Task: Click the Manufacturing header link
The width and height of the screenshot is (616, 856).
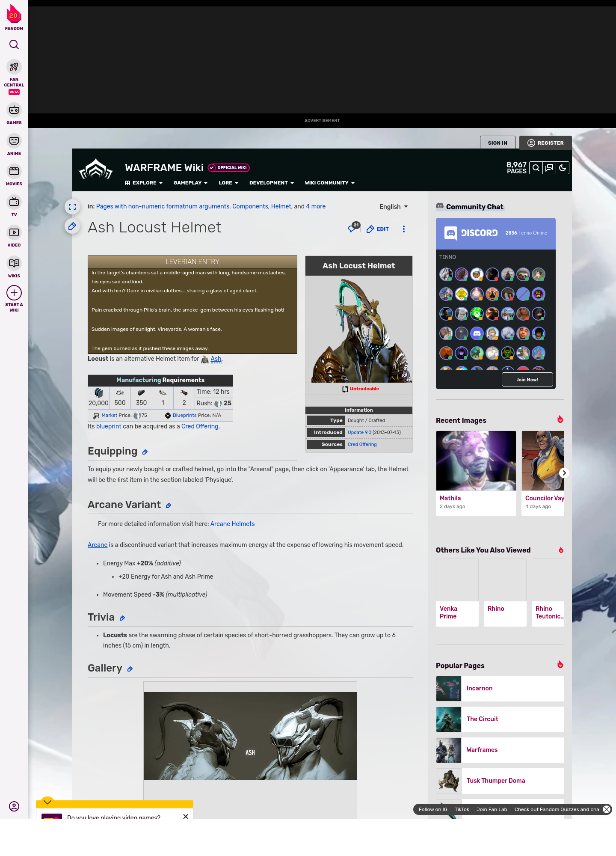Action: point(139,380)
